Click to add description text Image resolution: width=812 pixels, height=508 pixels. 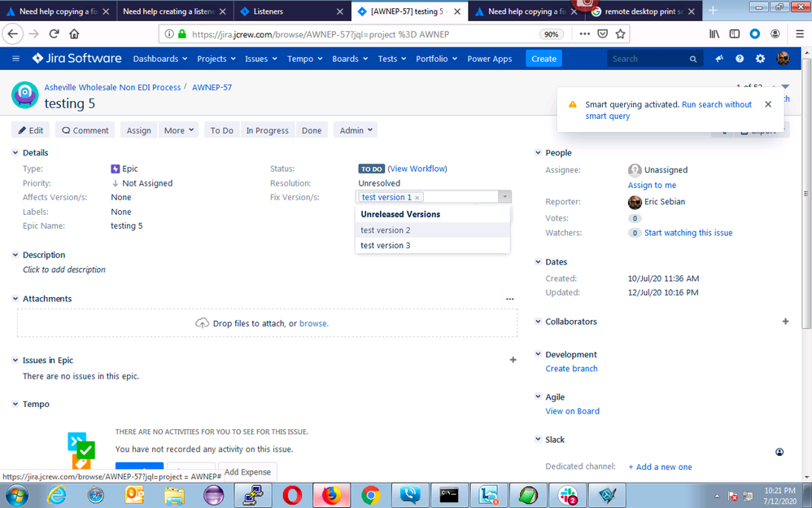64,269
